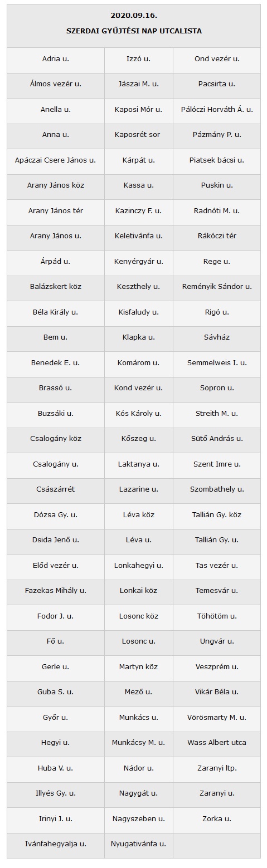This screenshot has height=868, width=267.
Task: Click on Ond vezér u. entry
Action: tap(217, 58)
